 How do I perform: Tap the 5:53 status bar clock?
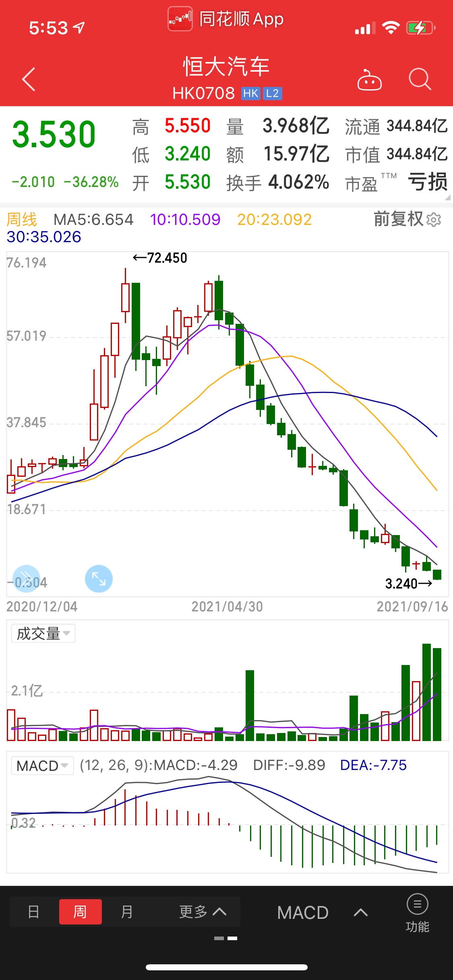[x=48, y=28]
